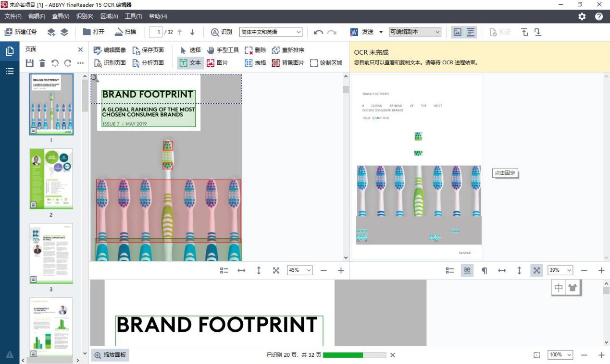Run 分析页面 to analyze the page layout

click(149, 63)
